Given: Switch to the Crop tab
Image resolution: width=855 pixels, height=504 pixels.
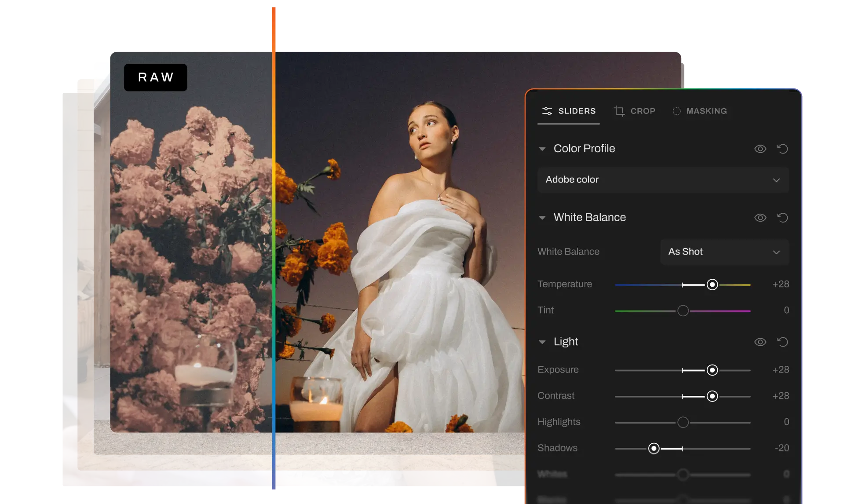Looking at the screenshot, I should [x=634, y=111].
